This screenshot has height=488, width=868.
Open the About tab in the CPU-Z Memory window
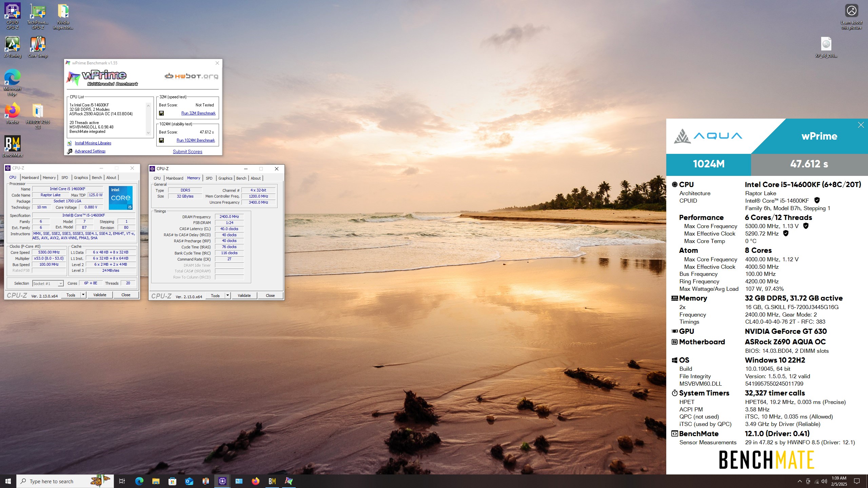(256, 178)
